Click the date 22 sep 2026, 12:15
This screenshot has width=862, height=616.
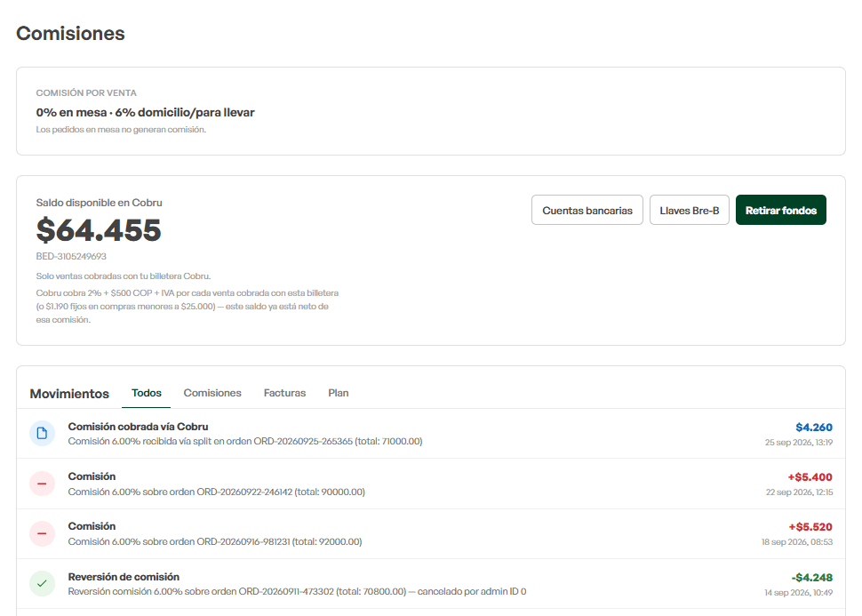pyautogui.click(x=799, y=492)
